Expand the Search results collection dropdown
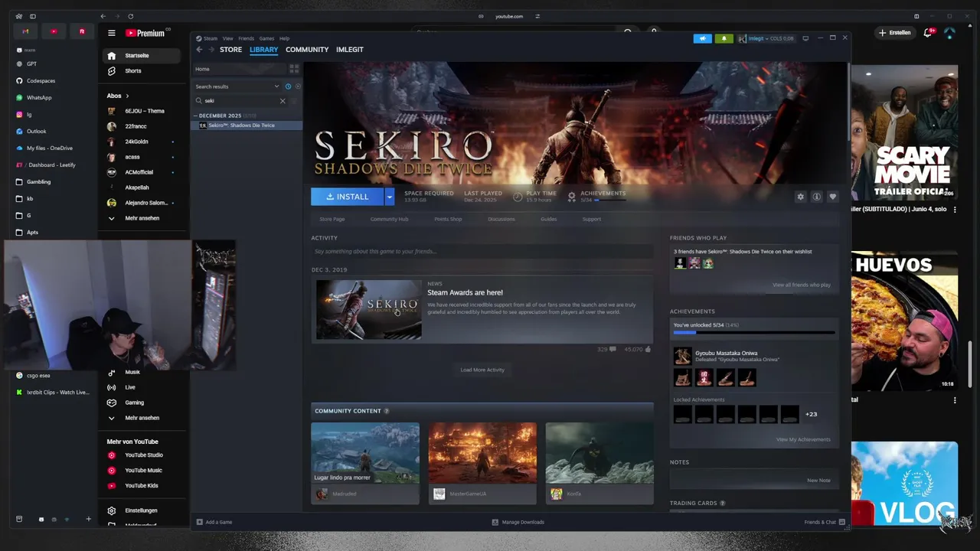The image size is (980, 551). [x=276, y=86]
